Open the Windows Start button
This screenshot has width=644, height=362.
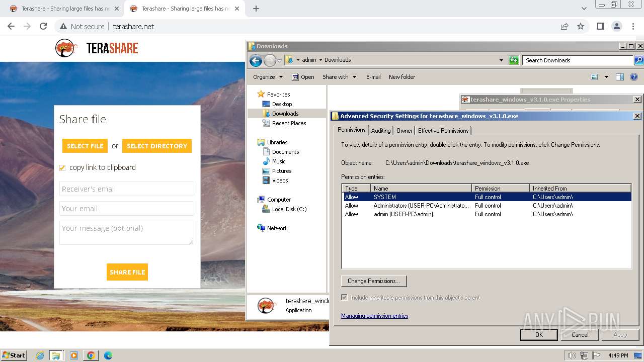pyautogui.click(x=14, y=355)
